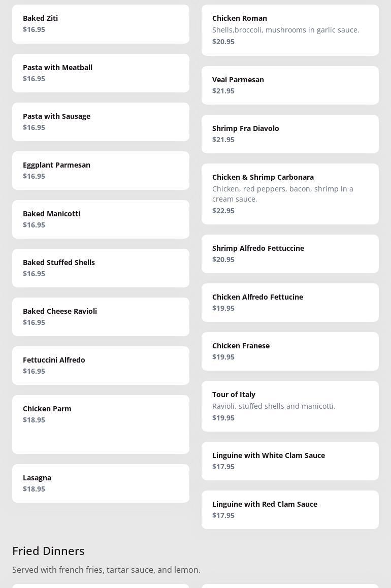
Task: Select the Baked Ziti menu item
Action: click(101, 24)
